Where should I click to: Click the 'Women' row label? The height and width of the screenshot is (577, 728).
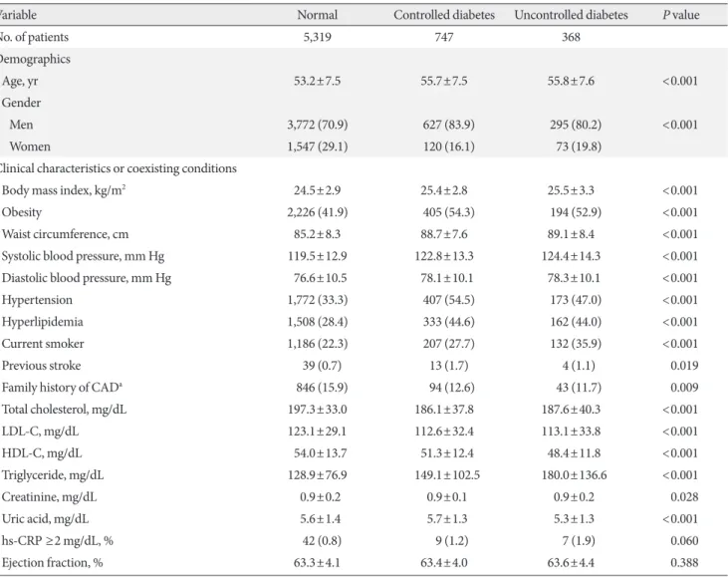point(30,146)
